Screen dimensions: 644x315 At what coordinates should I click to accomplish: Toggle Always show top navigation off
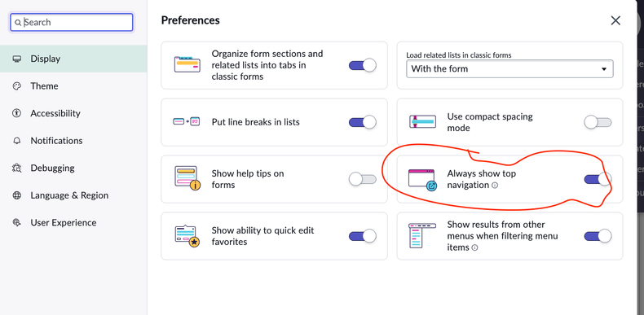598,179
